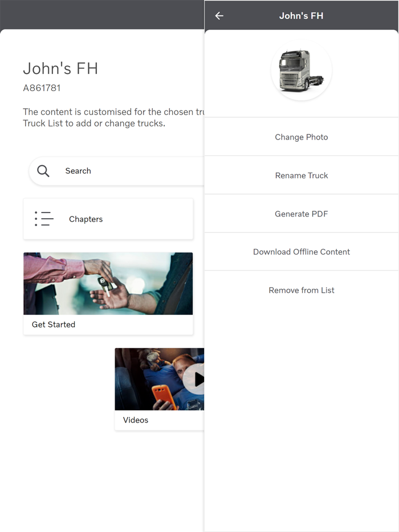Go back using the arrow beside John's FH
This screenshot has height=532, width=399.
(219, 15)
